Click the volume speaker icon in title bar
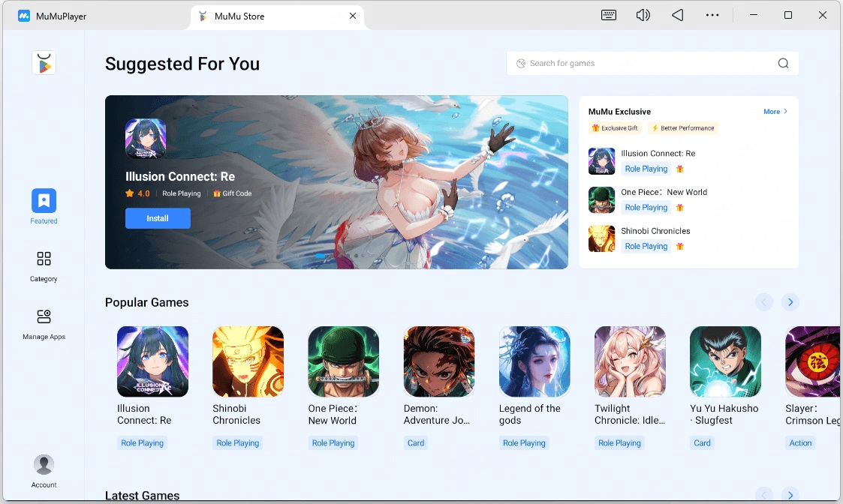This screenshot has width=843, height=504. pos(643,15)
